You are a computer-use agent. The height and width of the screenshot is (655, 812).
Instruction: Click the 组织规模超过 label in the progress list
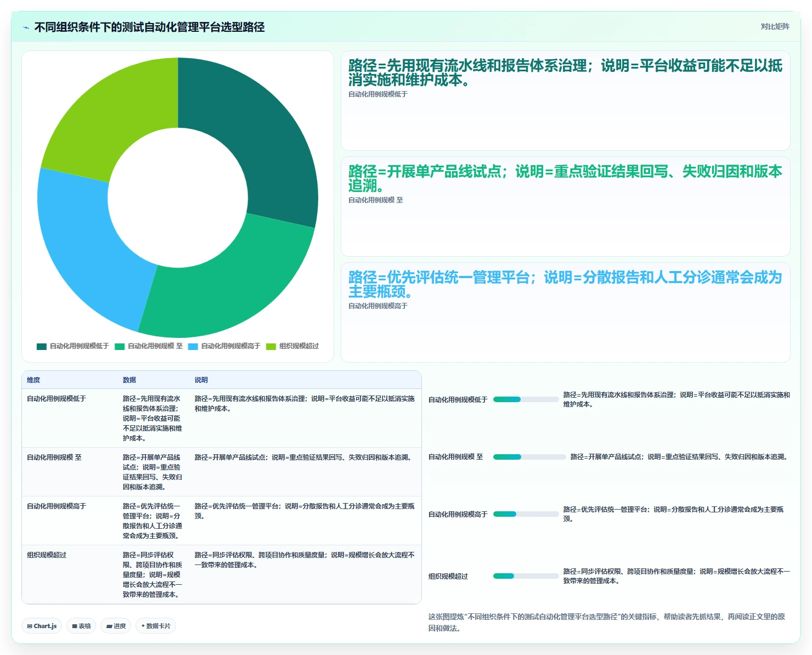(x=448, y=576)
